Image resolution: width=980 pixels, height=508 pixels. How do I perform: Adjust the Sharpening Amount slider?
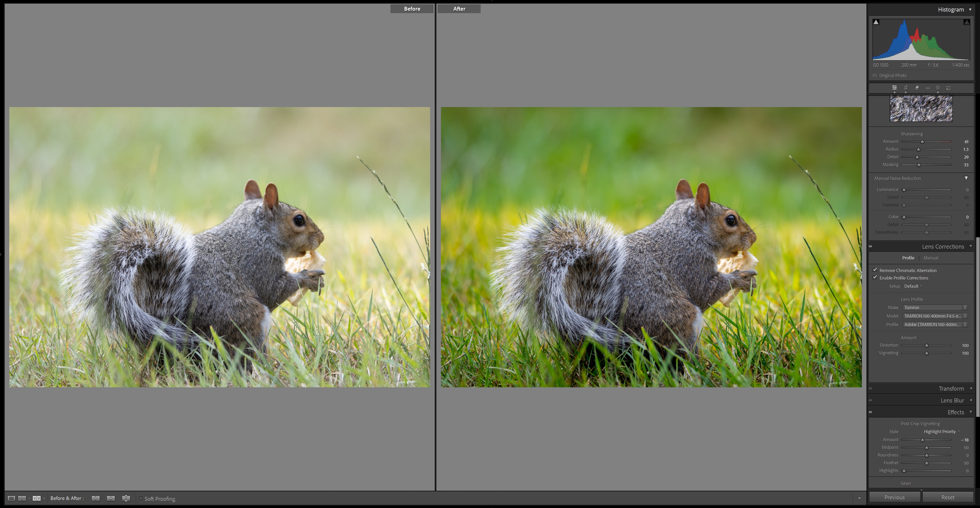pyautogui.click(x=922, y=142)
